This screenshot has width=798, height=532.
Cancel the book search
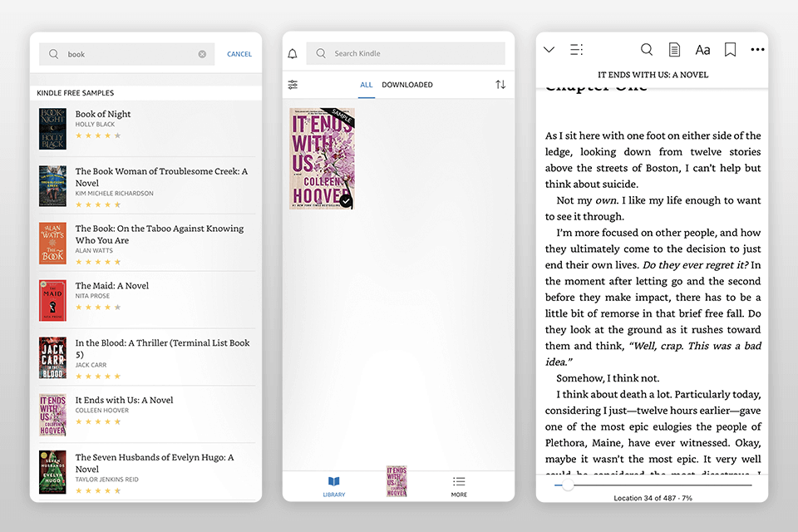239,54
